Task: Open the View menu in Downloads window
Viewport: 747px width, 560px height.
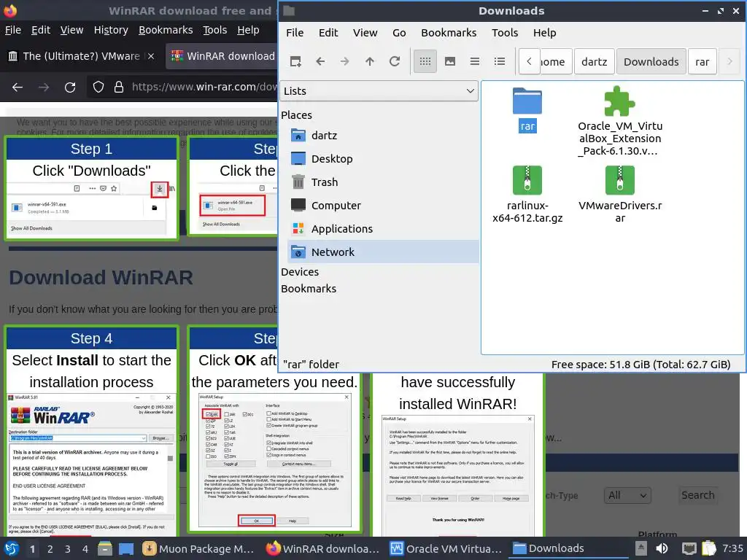Action: (365, 33)
